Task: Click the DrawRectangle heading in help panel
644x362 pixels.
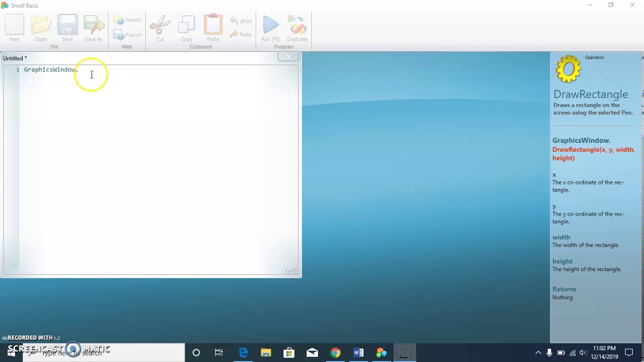Action: coord(591,94)
